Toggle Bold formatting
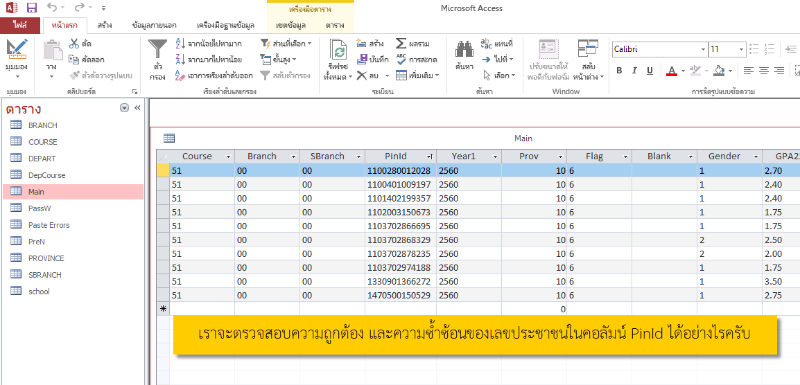Image resolution: width=800 pixels, height=385 pixels. coord(619,70)
